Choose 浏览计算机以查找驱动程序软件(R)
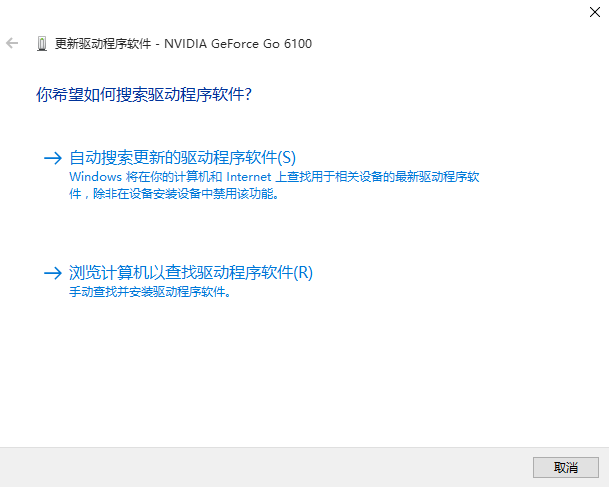Screen dimensions: 609x487 (x=191, y=273)
